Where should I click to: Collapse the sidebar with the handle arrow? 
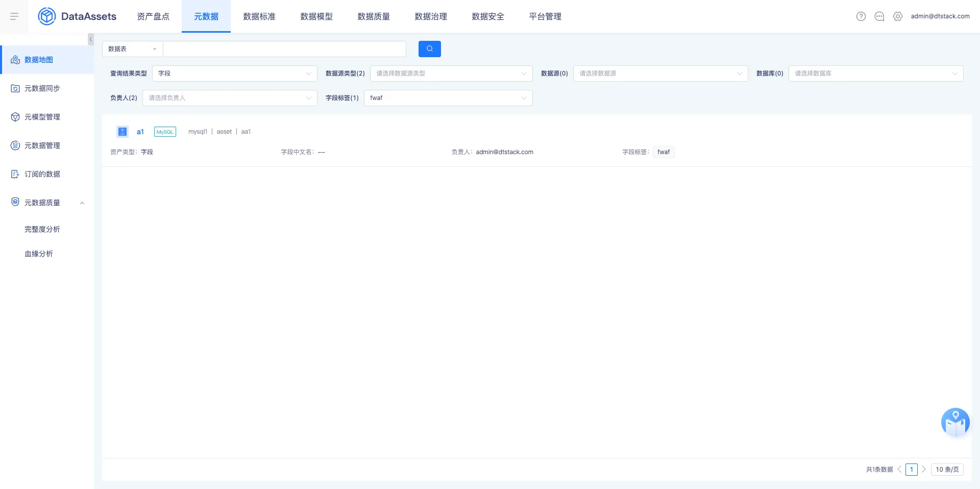click(91, 39)
